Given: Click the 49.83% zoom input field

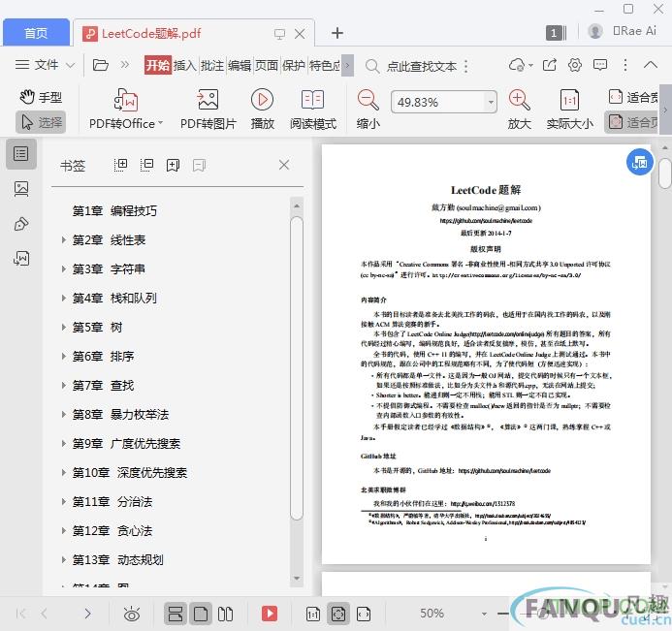Looking at the screenshot, I should tap(437, 103).
